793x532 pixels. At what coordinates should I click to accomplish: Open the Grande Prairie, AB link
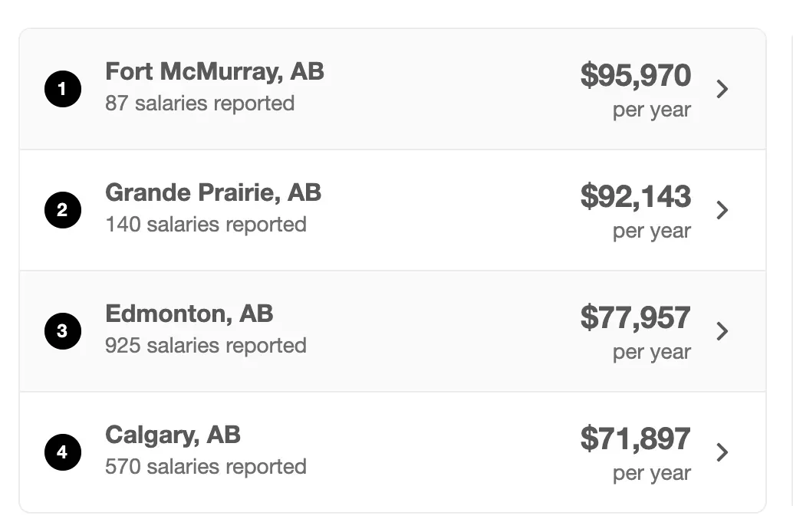[213, 192]
